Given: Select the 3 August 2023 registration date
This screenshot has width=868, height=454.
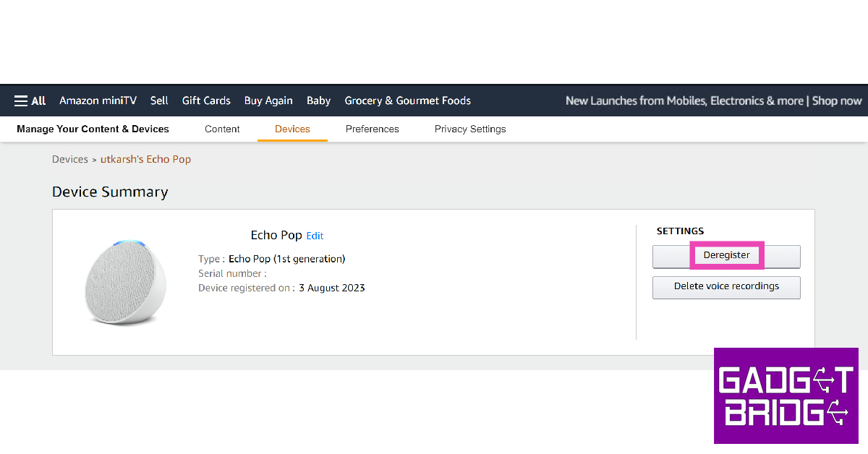Looking at the screenshot, I should click(x=332, y=288).
